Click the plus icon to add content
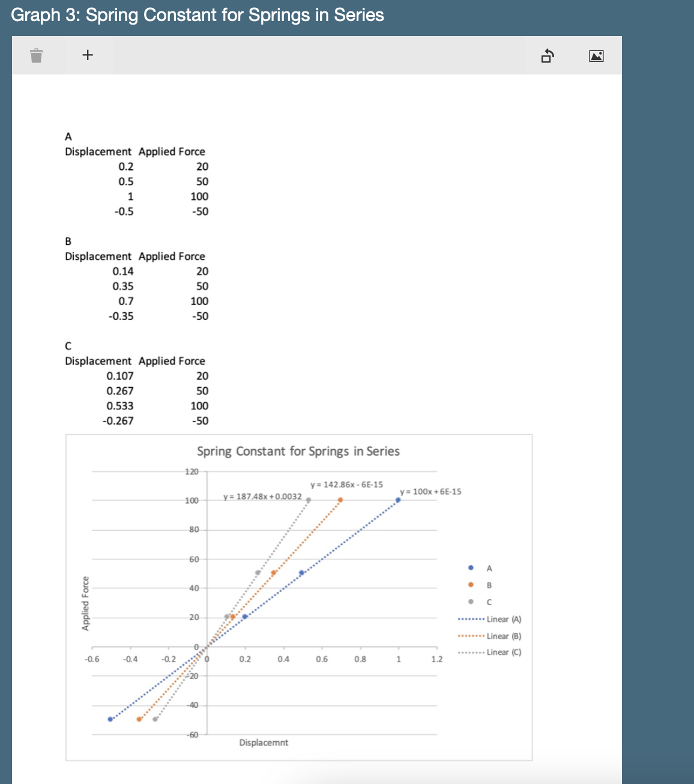The height and width of the screenshot is (784, 694). point(88,55)
